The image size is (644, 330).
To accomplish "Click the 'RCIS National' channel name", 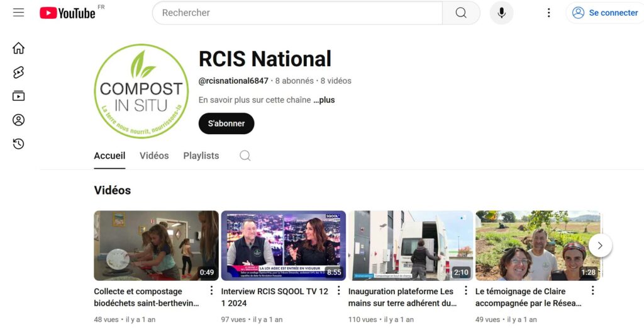I will click(265, 59).
